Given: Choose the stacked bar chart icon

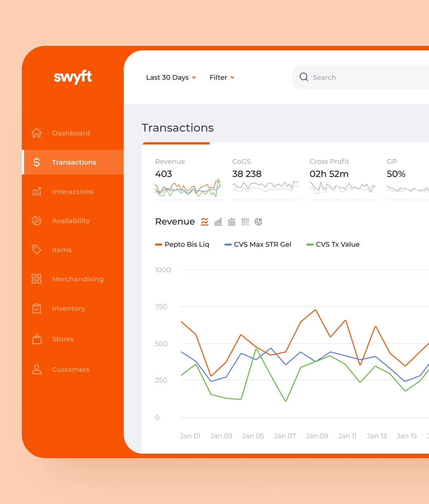Looking at the screenshot, I should coord(232,222).
